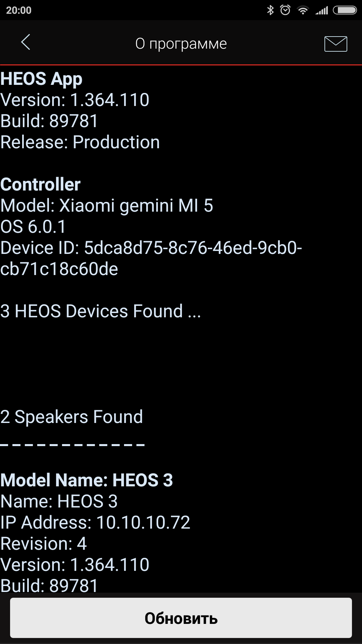362x644 pixels.
Task: Tap the cellular signal bars icon
Action: tap(322, 11)
